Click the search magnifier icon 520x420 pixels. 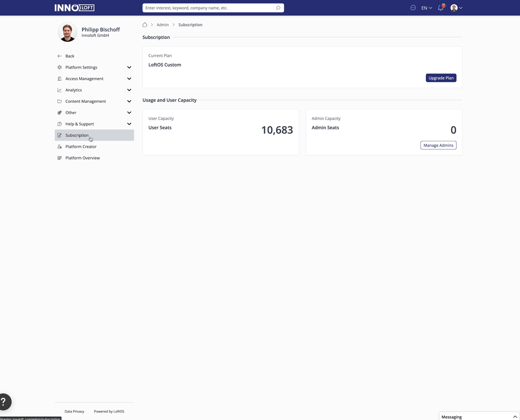coord(278,8)
